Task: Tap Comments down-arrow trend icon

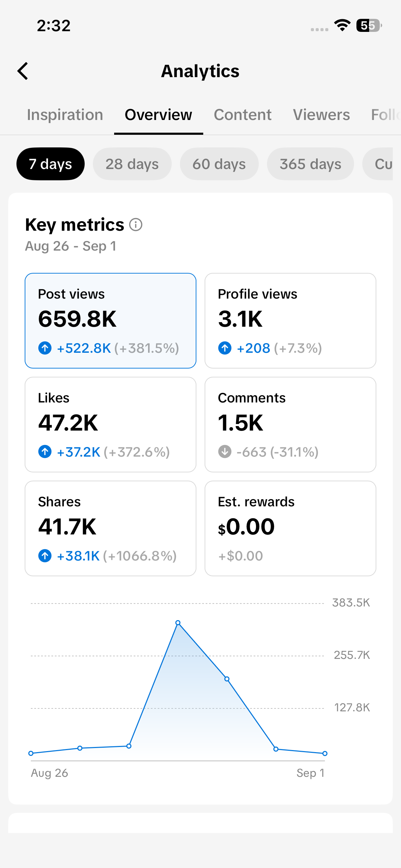Action: [x=225, y=451]
